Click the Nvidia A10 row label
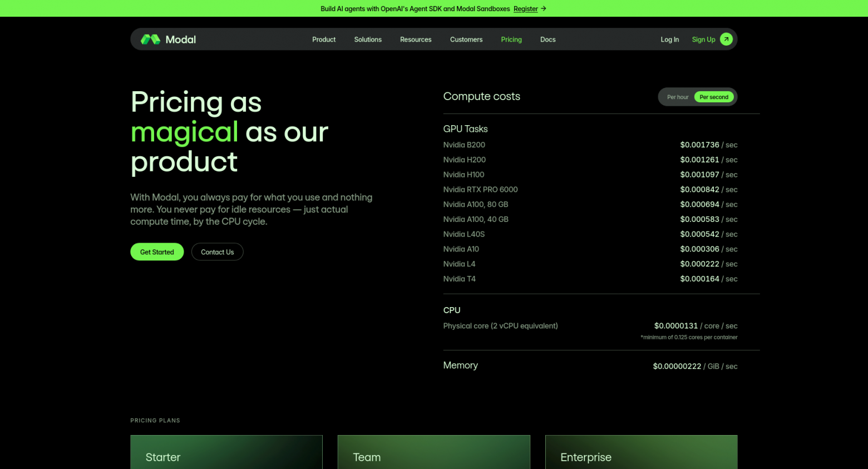 point(461,249)
